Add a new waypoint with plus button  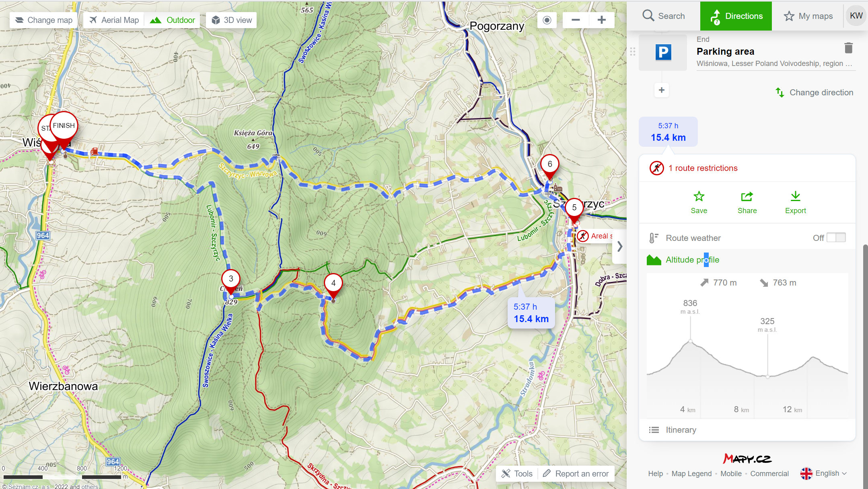[662, 90]
